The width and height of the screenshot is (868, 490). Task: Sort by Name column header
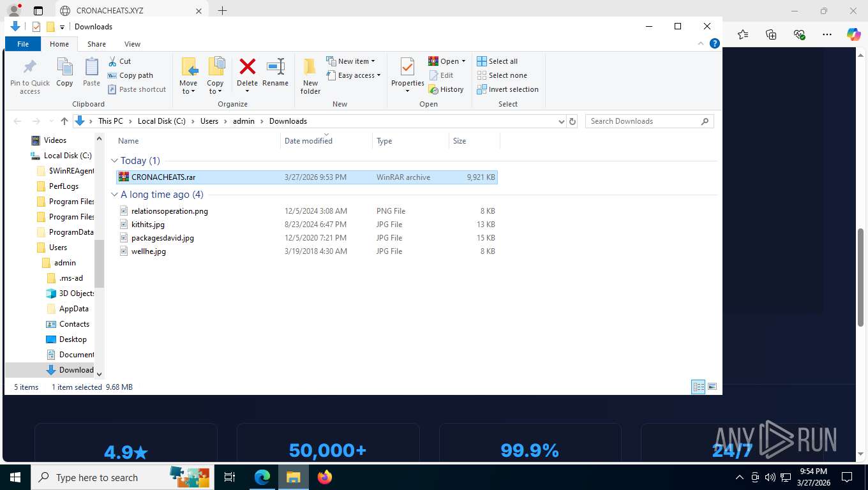tap(197, 141)
